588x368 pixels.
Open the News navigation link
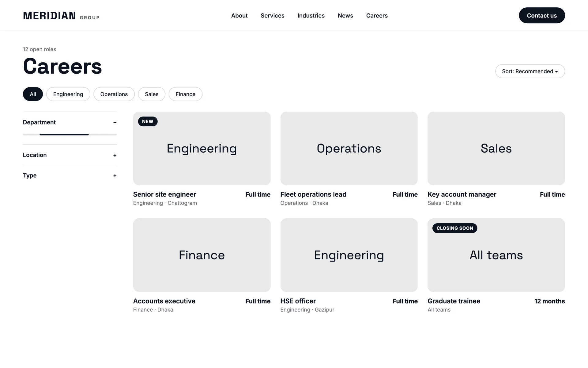tap(345, 16)
